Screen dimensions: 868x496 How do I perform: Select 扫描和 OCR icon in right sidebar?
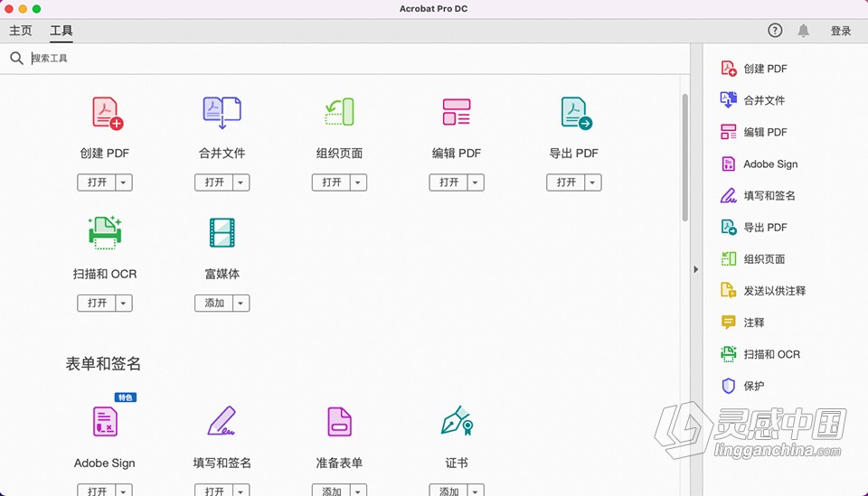pyautogui.click(x=729, y=354)
